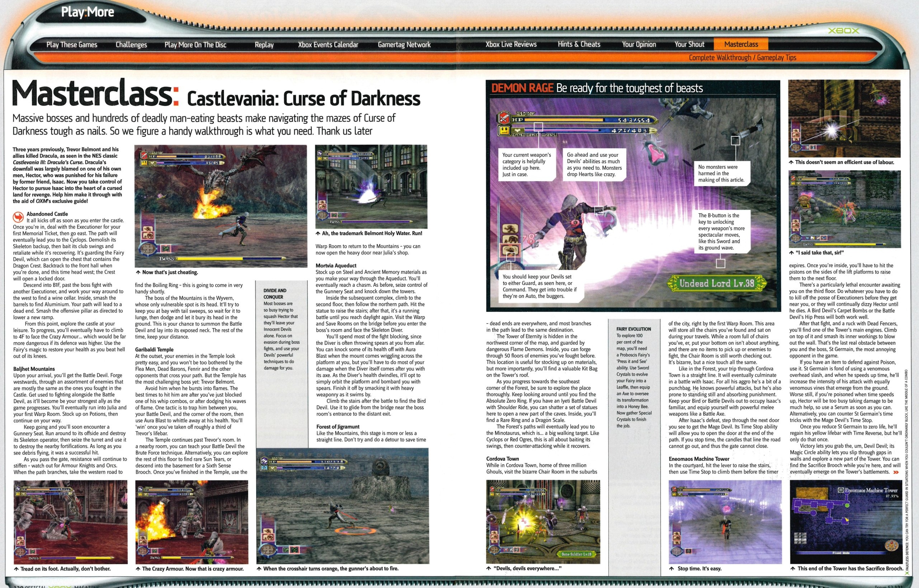The width and height of the screenshot is (919, 588).
Task: Click the Forest of Jigramunt section heading
Action: point(338,427)
